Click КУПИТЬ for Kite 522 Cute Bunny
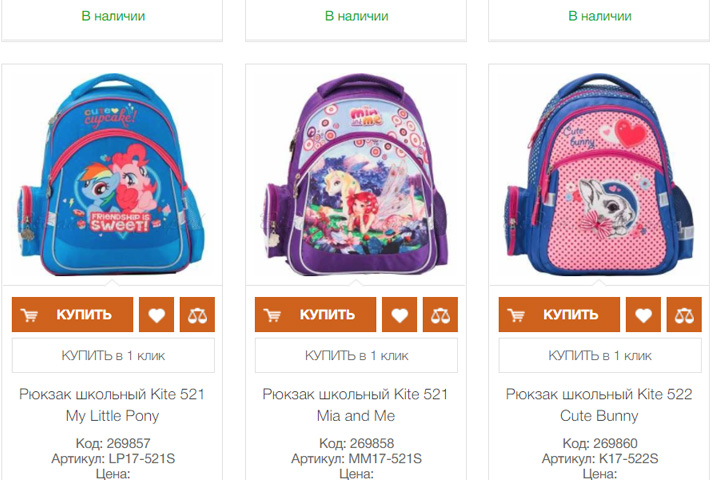The height and width of the screenshot is (480, 720). pyautogui.click(x=559, y=315)
